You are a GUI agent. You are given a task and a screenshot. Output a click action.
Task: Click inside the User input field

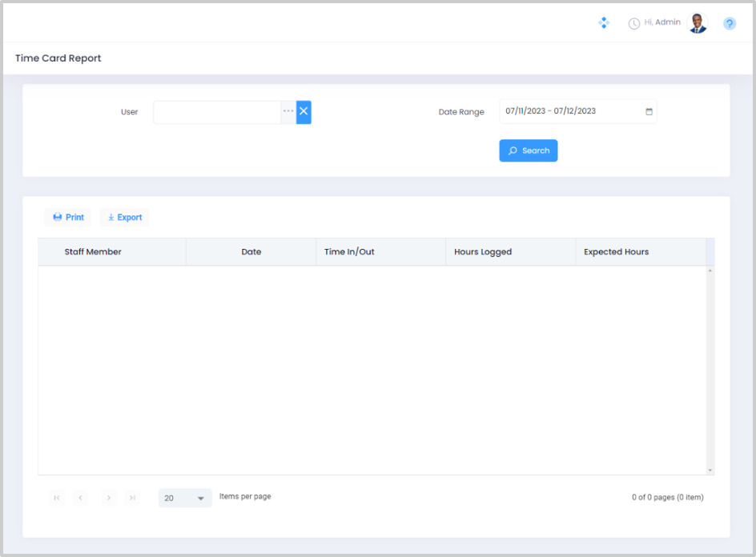216,112
